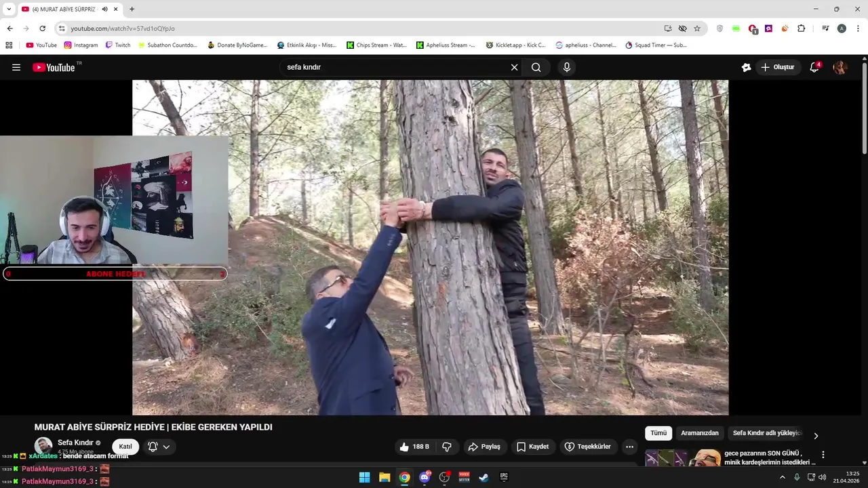Like the video with thumbs up

tap(414, 447)
